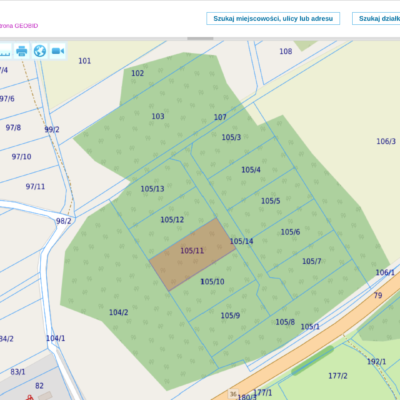Click the video camera icon
400x400 pixels.
58,51
